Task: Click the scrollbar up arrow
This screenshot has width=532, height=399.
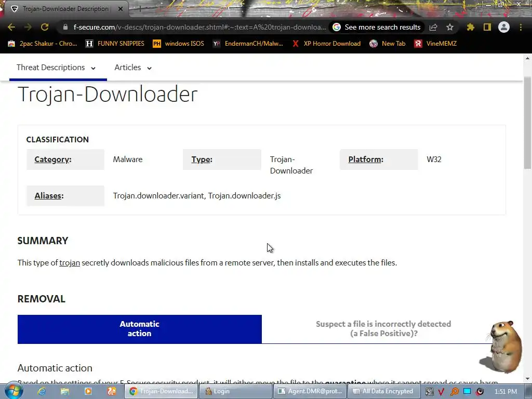Action: tap(528, 58)
